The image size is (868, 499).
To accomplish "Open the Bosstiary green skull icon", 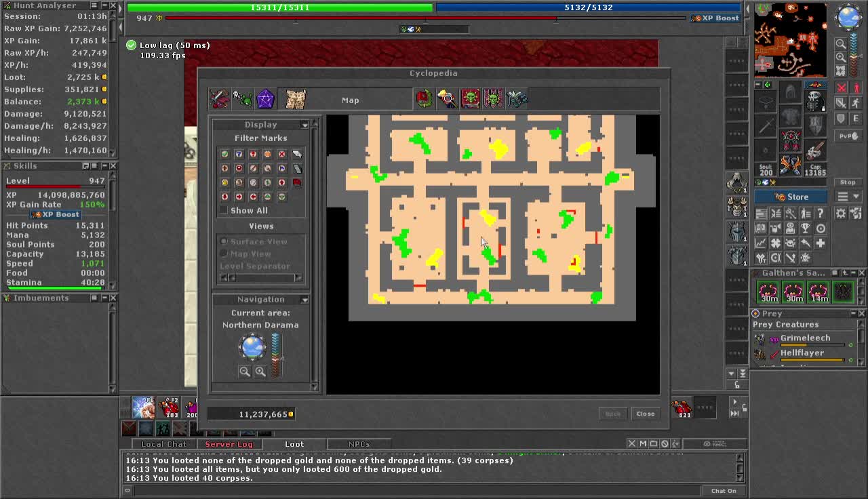I will click(470, 99).
